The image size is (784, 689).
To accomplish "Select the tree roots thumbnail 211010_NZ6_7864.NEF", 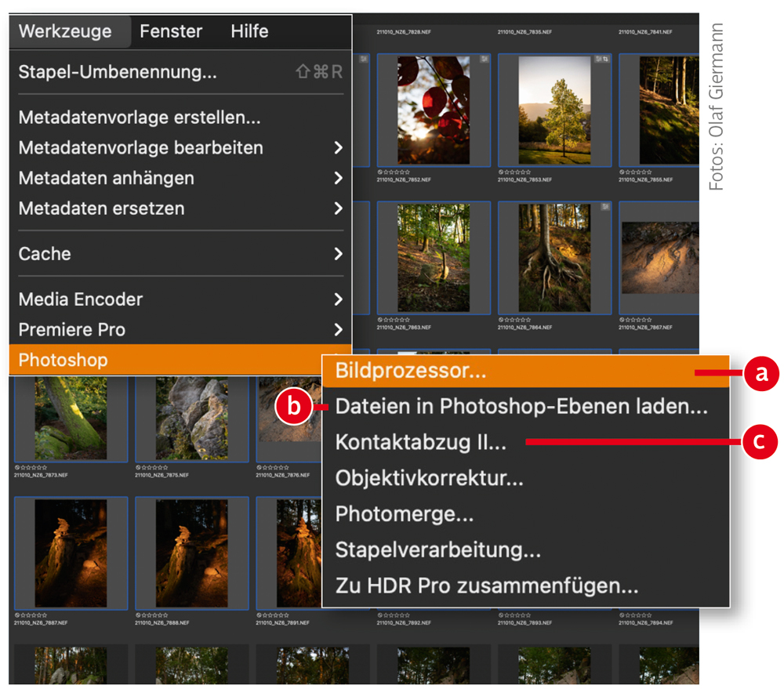I will (x=554, y=258).
